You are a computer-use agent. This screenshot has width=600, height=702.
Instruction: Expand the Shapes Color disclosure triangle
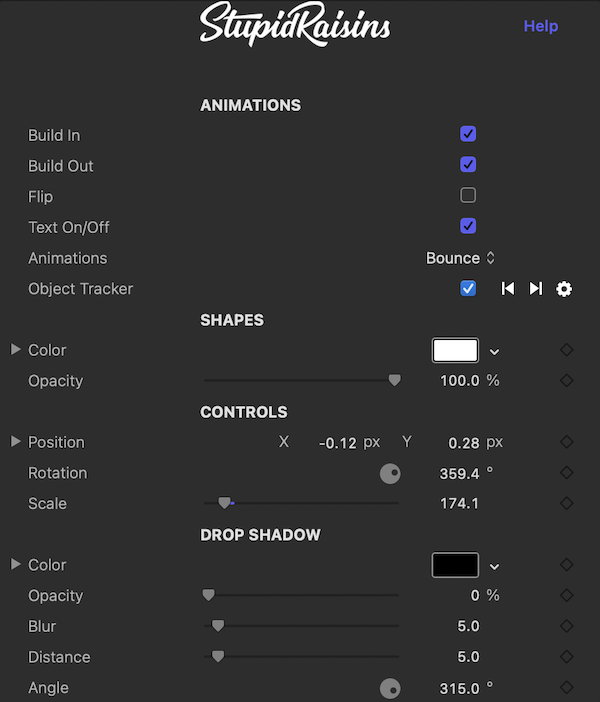pyautogui.click(x=16, y=350)
